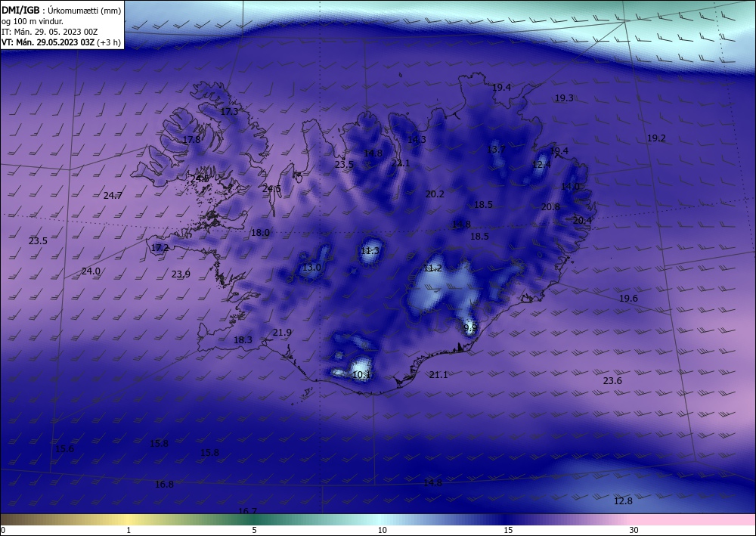This screenshot has width=756, height=536.
Task: Click the map value 15.6
Action: pyautogui.click(x=64, y=449)
